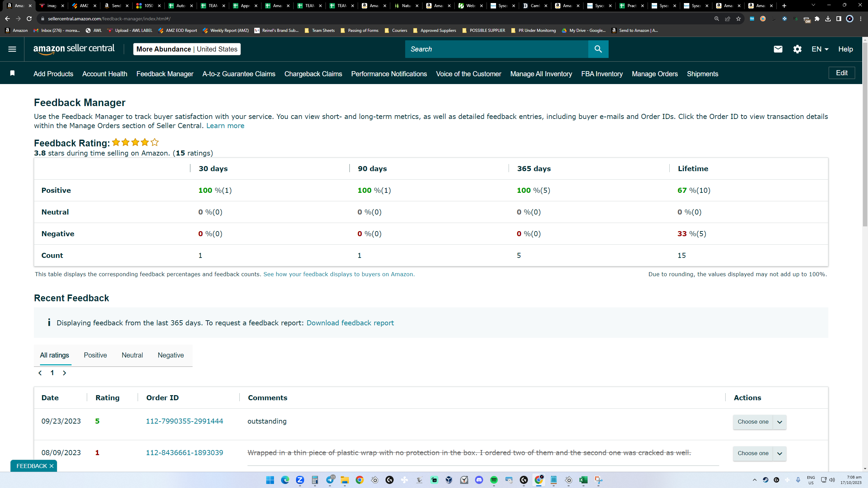Open Telegram from the taskbar
The width and height of the screenshot is (868, 488).
330,480
